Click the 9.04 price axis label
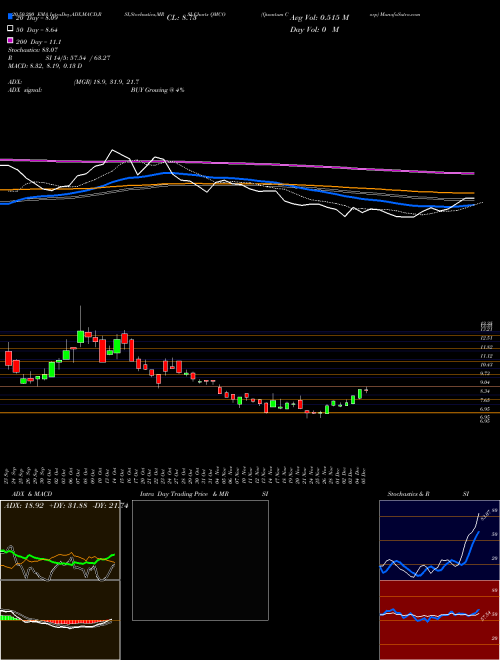Screen dimensions: 500x660 [486, 383]
